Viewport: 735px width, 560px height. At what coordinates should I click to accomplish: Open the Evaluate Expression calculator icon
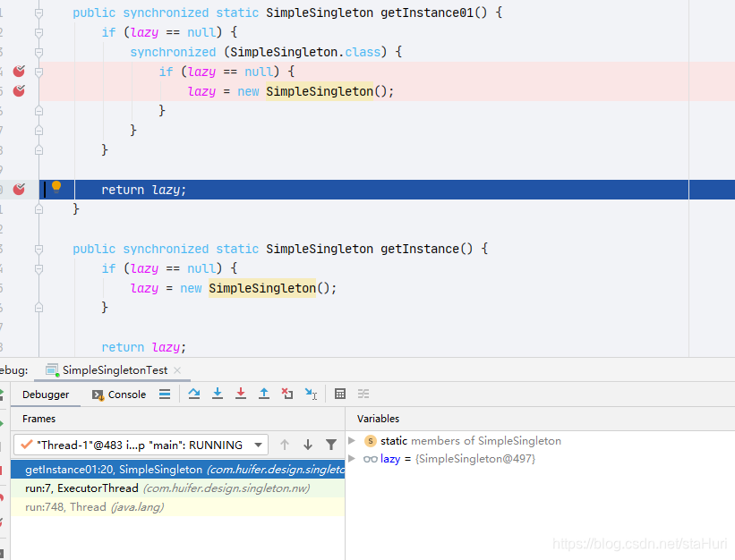tap(340, 394)
